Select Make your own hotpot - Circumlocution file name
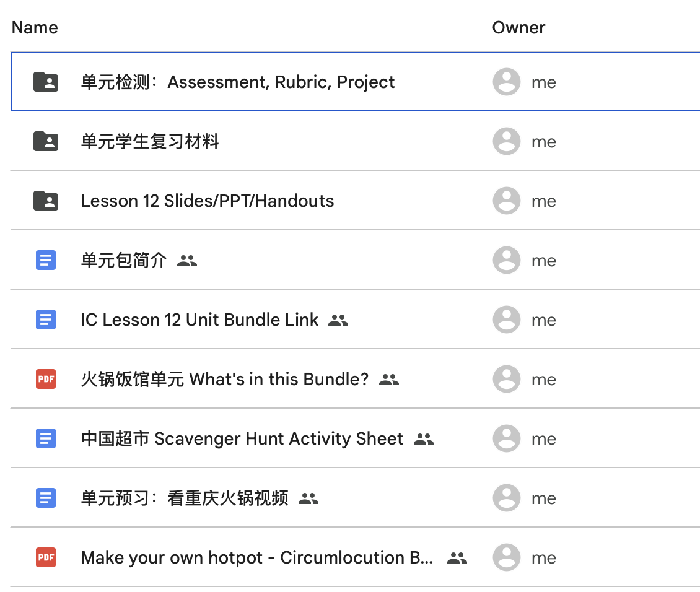 (x=257, y=557)
